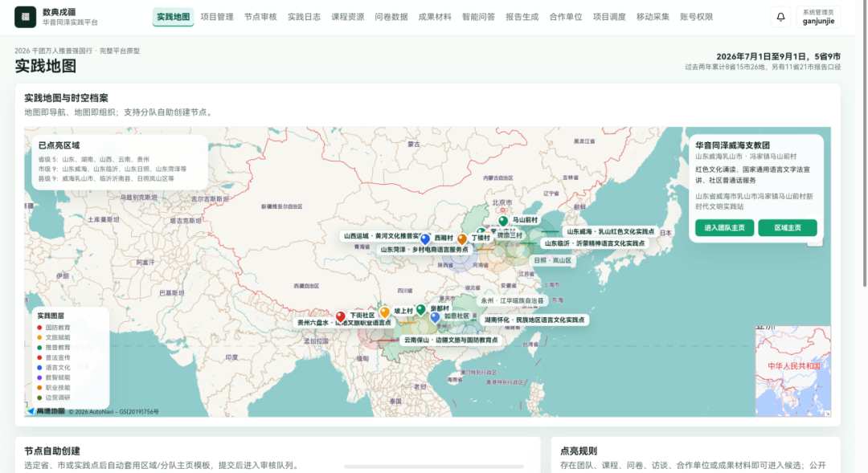This screenshot has width=868, height=473.
Task: Open the 移动采集 tab
Action: pyautogui.click(x=653, y=17)
